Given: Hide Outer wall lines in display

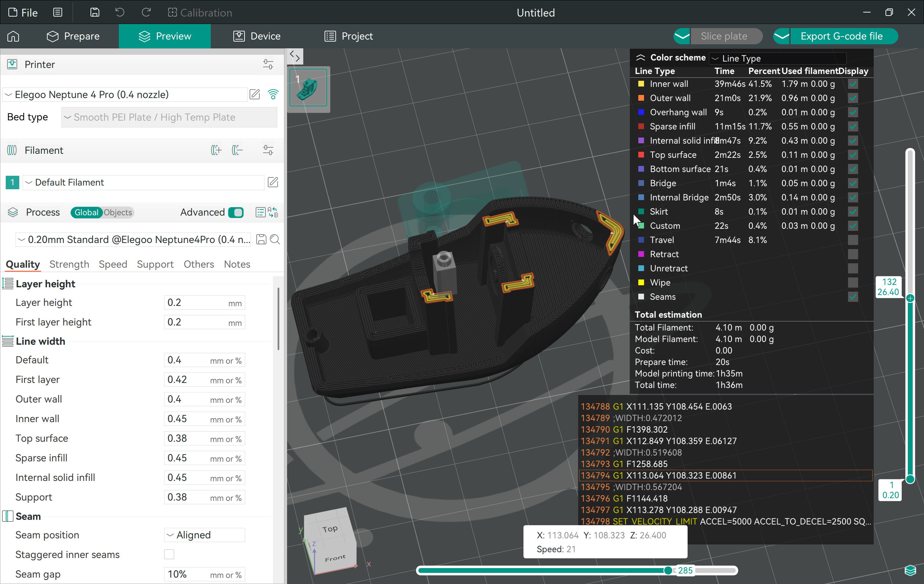Looking at the screenshot, I should coord(853,98).
